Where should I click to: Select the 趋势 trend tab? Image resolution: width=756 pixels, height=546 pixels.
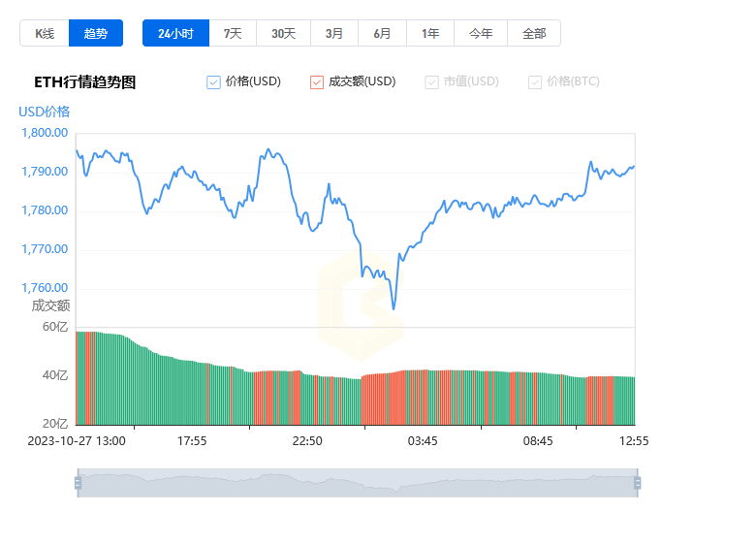[95, 33]
